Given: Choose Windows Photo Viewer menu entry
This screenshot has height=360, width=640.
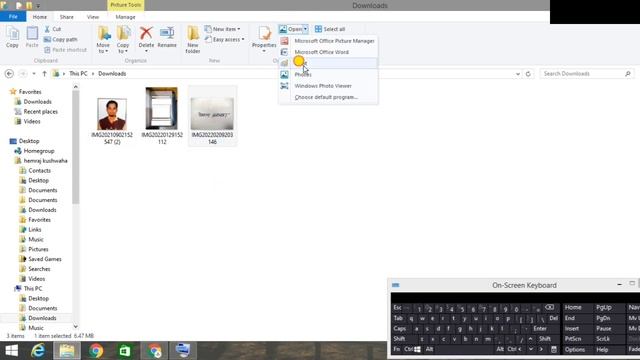Looking at the screenshot, I should point(329,86).
